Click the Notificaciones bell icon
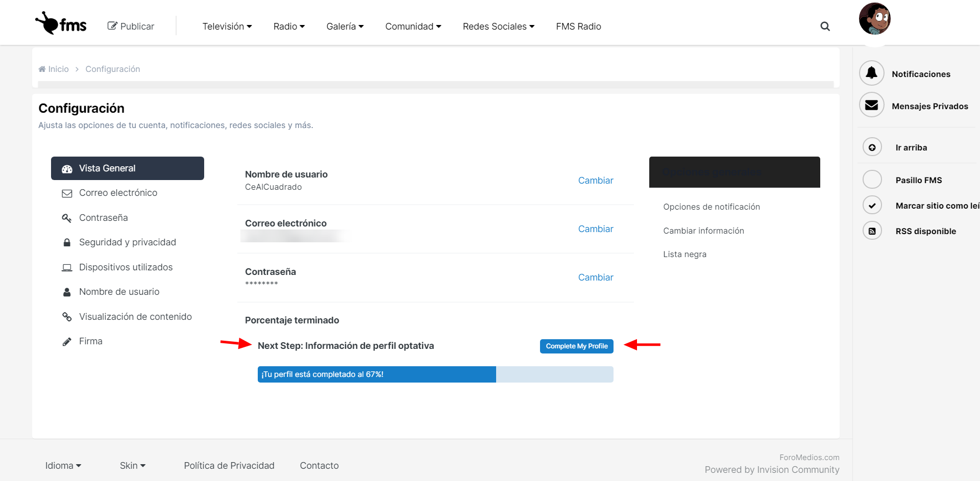The width and height of the screenshot is (980, 481). (872, 73)
